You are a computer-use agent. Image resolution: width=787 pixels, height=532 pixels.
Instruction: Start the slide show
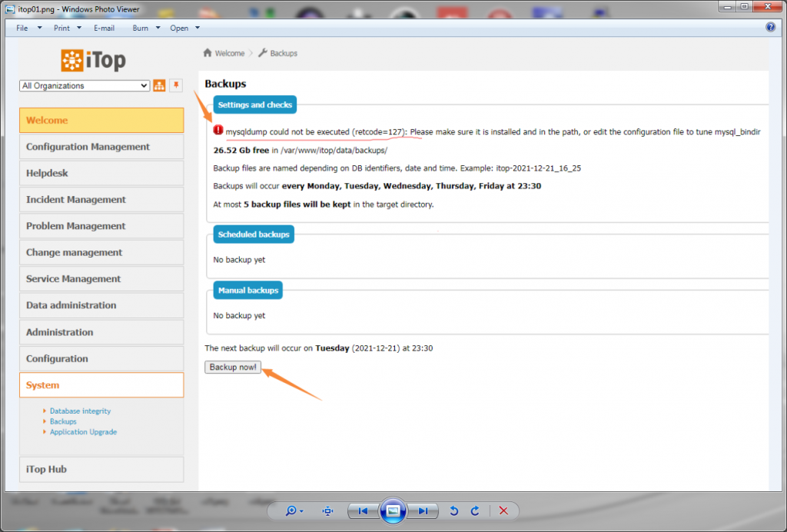393,511
